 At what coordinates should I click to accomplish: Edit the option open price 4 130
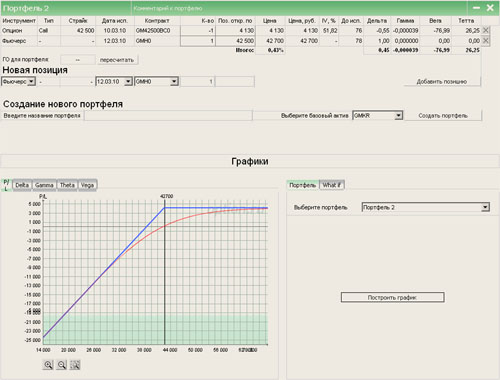(x=235, y=31)
